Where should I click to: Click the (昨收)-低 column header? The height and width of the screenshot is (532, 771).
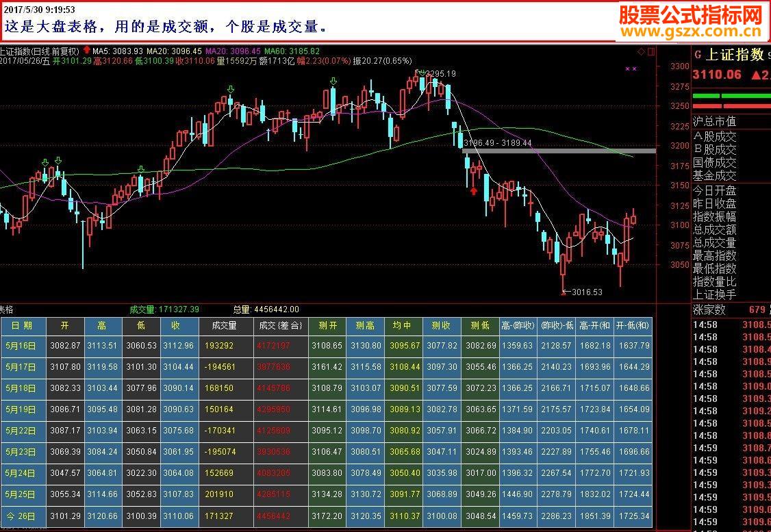(x=557, y=326)
